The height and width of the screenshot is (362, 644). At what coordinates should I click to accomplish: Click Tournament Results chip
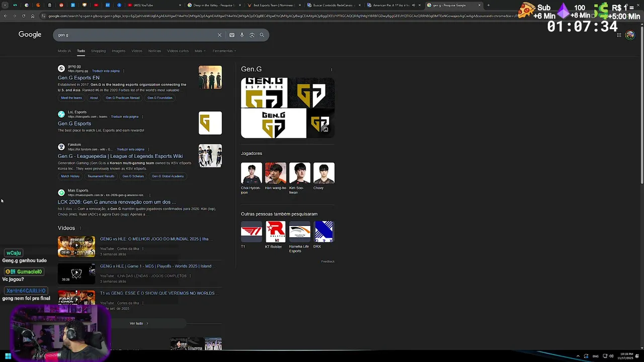coord(101,176)
